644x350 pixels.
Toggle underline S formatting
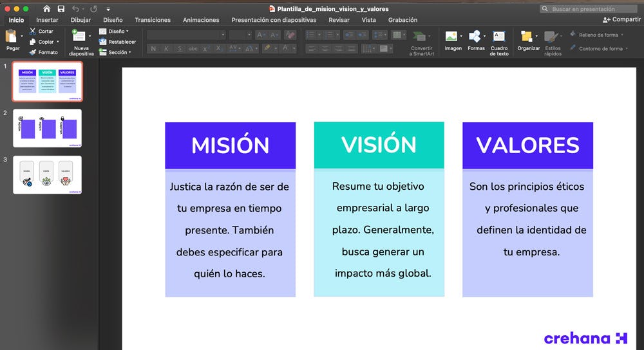[180, 48]
